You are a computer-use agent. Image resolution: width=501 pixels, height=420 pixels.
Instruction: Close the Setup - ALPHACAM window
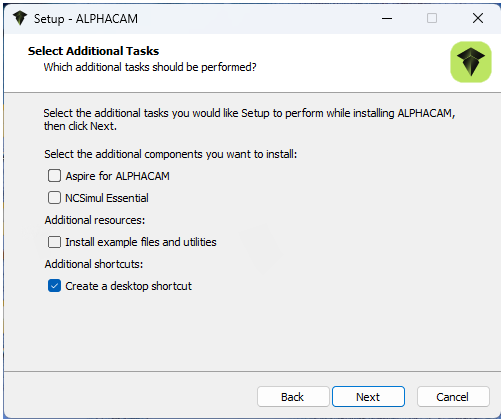(478, 18)
